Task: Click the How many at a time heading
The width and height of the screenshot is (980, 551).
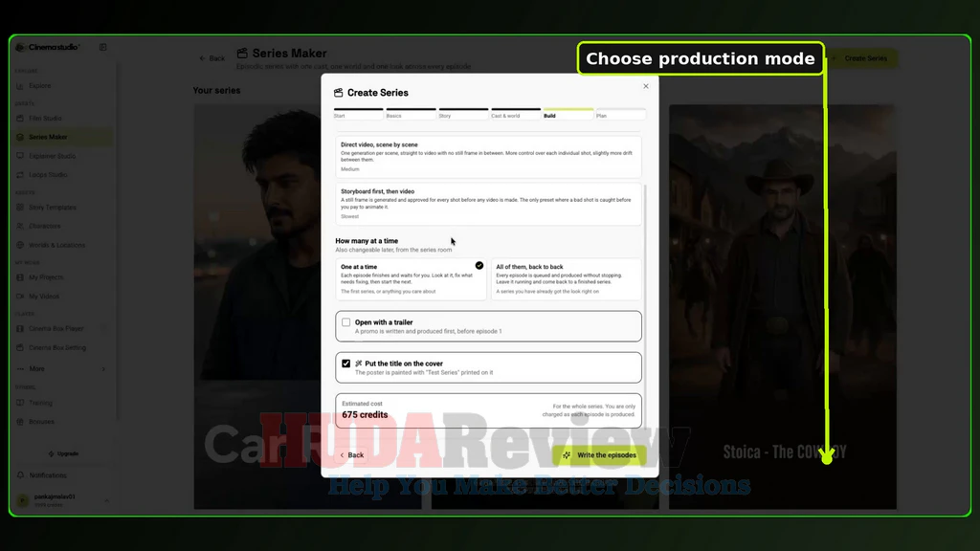Action: pos(367,240)
